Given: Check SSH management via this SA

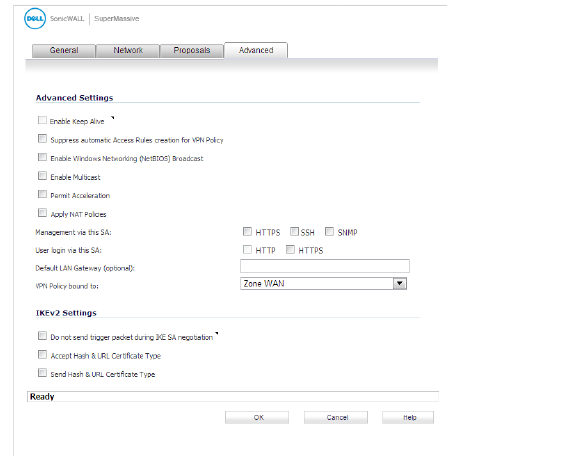Looking at the screenshot, I should click(x=294, y=232).
